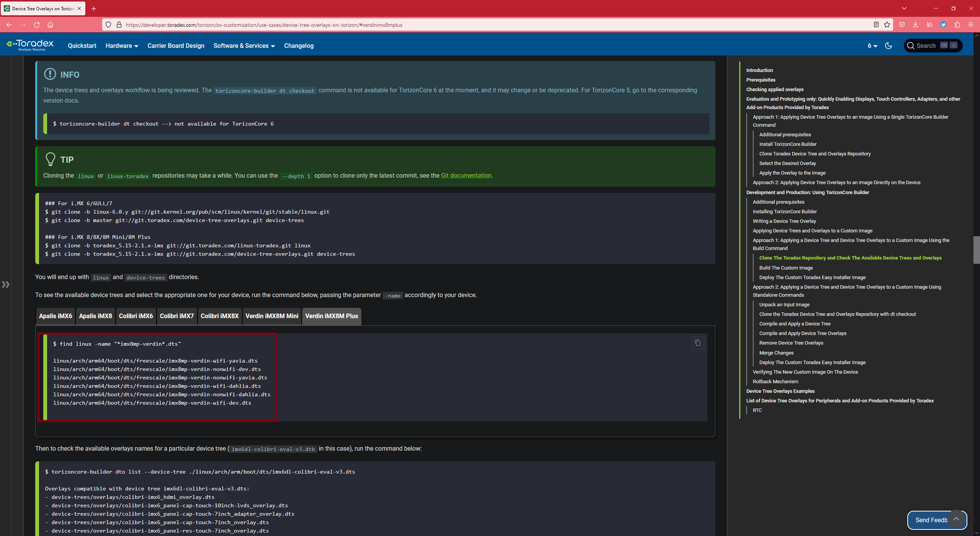Open the Changelog page
Screen dimensions: 980x536
(299, 46)
